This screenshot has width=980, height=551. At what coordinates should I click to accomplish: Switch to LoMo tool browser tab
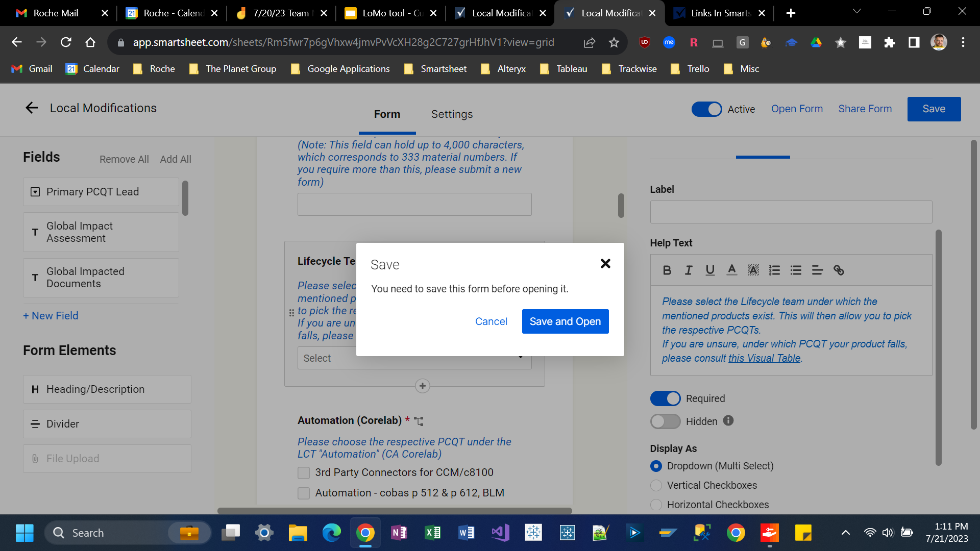tap(392, 13)
